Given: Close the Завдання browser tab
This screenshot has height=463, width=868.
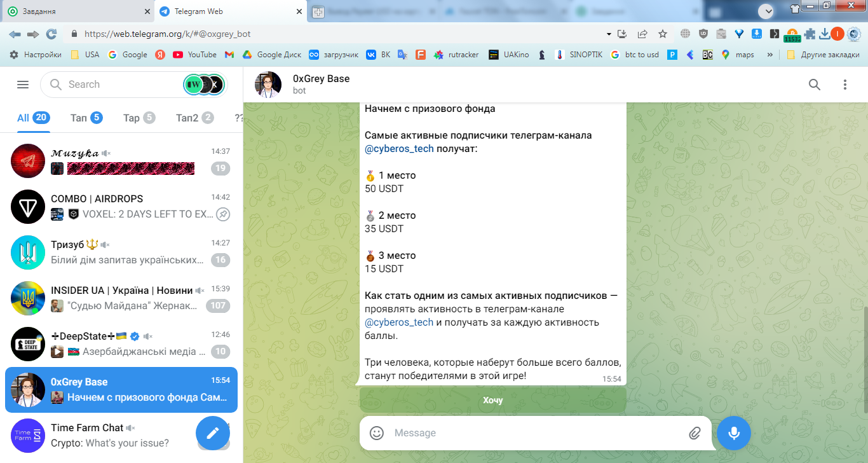Looking at the screenshot, I should pyautogui.click(x=147, y=11).
